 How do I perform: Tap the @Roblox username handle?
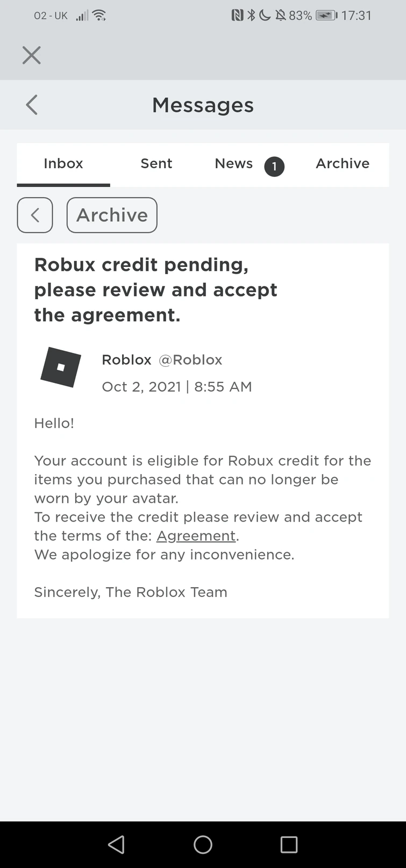190,360
